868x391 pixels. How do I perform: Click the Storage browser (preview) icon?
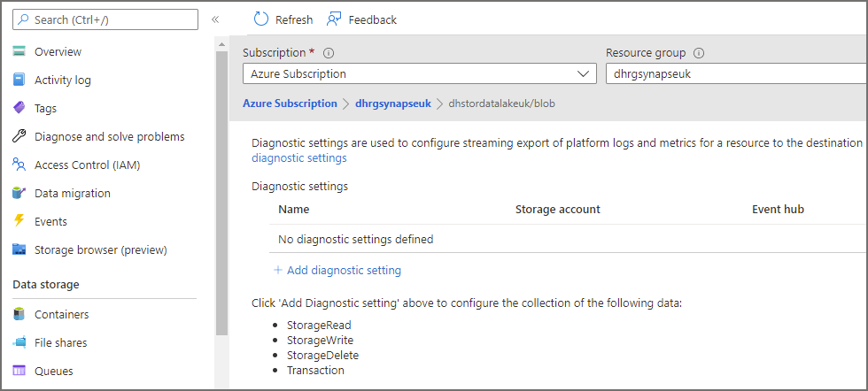[x=19, y=249]
